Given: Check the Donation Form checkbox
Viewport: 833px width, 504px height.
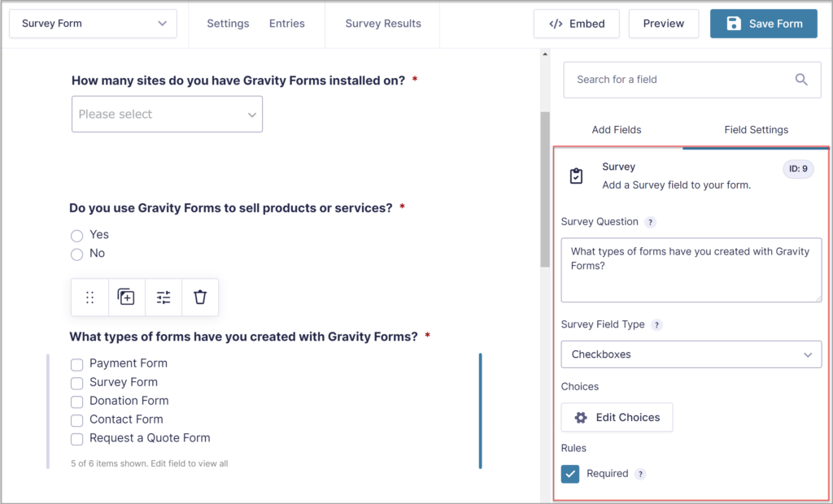Looking at the screenshot, I should [77, 402].
